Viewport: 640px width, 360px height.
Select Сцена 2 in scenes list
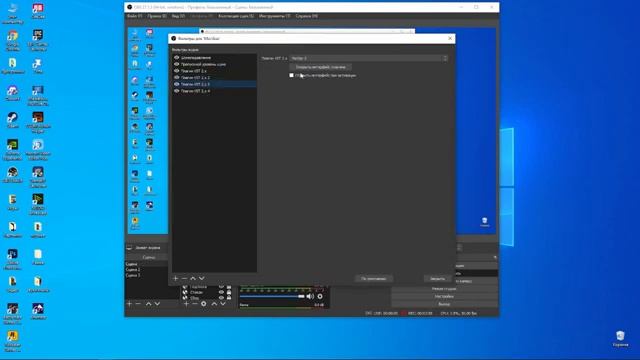point(146,270)
